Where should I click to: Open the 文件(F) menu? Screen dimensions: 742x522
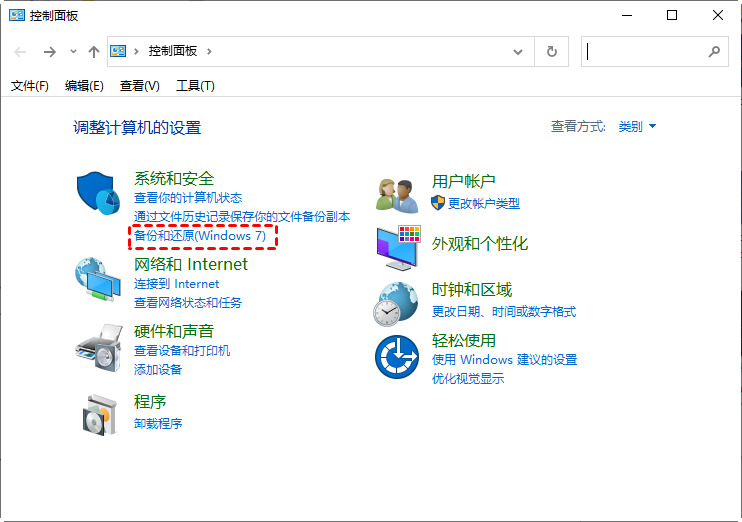(30, 86)
